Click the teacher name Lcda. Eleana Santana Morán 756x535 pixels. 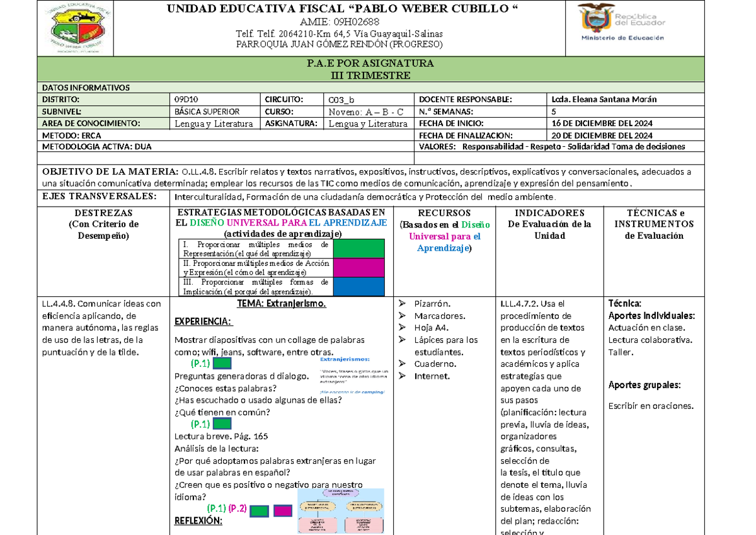click(x=604, y=100)
